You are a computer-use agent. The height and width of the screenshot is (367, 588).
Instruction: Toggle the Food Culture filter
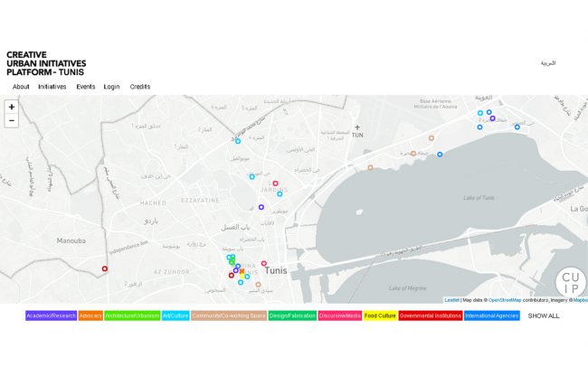click(x=380, y=316)
